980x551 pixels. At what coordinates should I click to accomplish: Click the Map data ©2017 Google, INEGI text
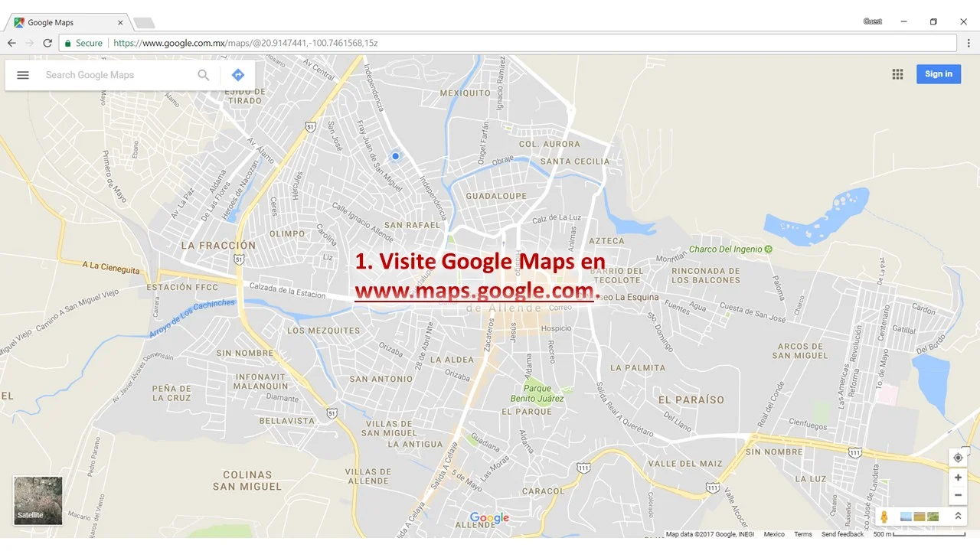click(x=710, y=534)
